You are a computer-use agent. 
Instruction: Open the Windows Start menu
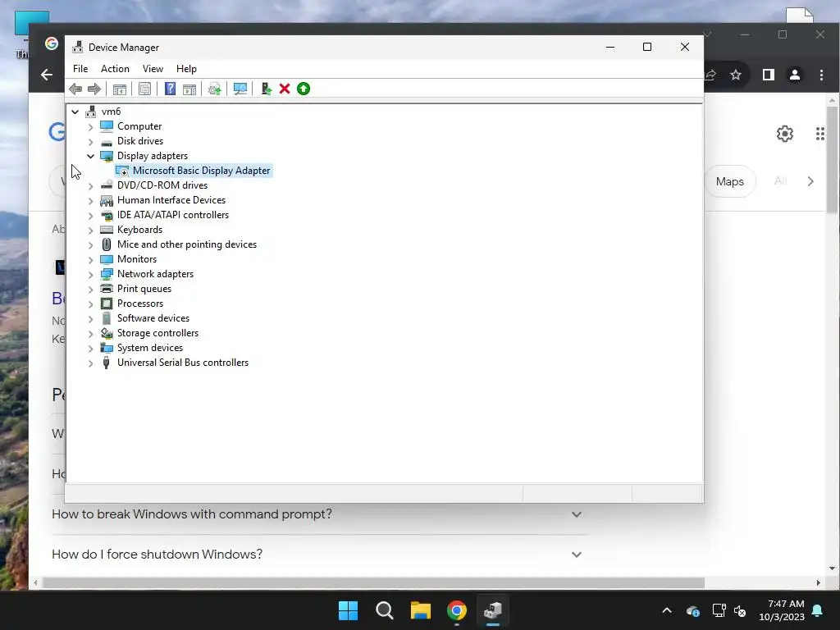point(348,610)
